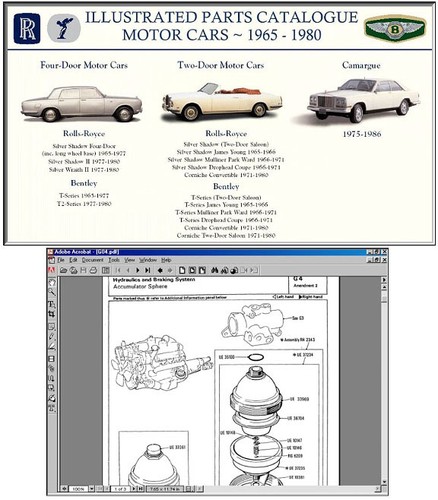Select the Zoom magnifier tool
Image resolution: width=438 pixels, height=500 pixels.
pos(52,293)
